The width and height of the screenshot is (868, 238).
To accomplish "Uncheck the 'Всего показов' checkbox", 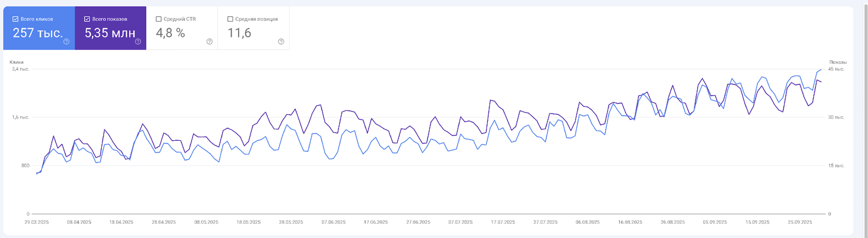I will [87, 19].
